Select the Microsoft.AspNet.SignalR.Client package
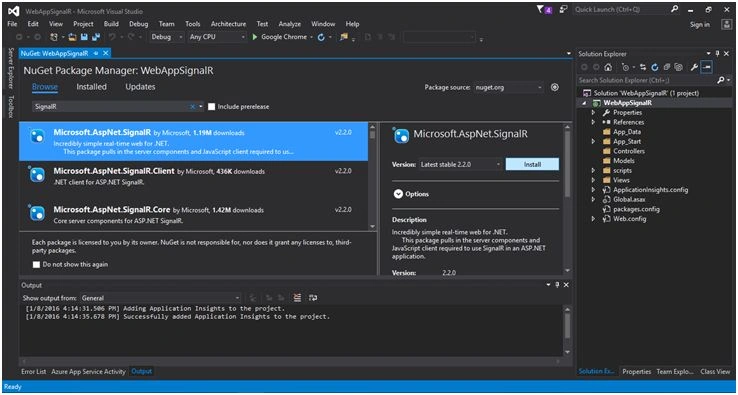This screenshot has width=738, height=395. 193,177
